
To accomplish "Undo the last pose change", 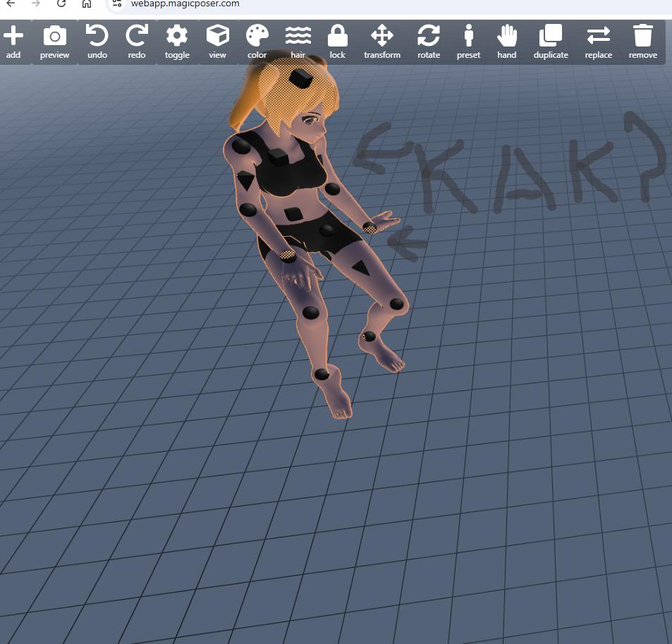I will 97,42.
